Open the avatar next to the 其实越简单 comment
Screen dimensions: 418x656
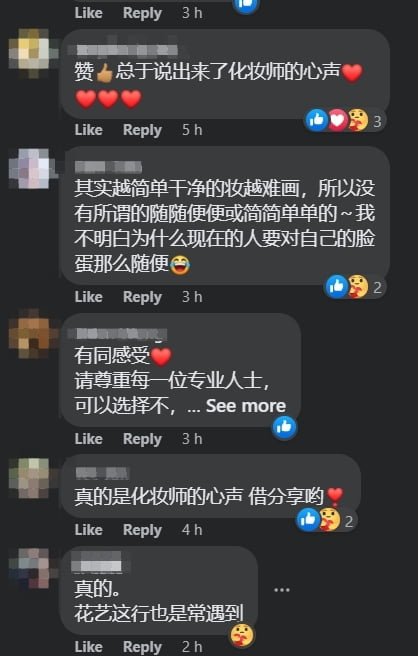(33, 168)
